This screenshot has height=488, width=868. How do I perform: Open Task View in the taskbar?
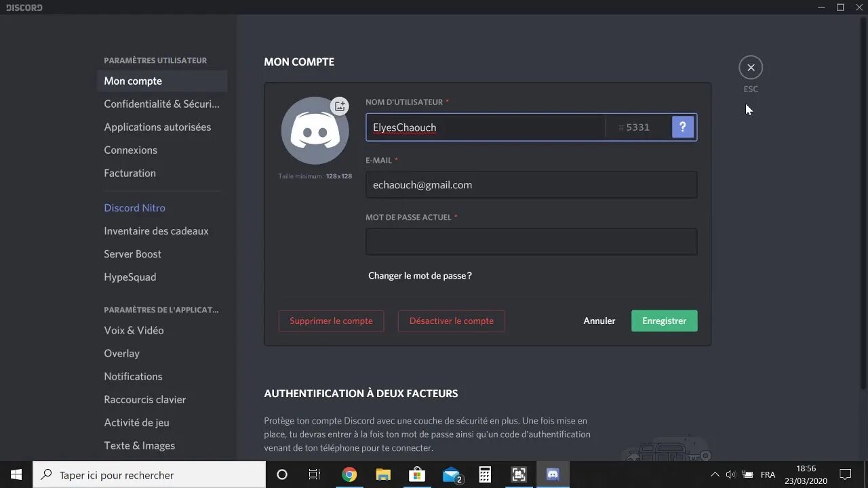(315, 474)
